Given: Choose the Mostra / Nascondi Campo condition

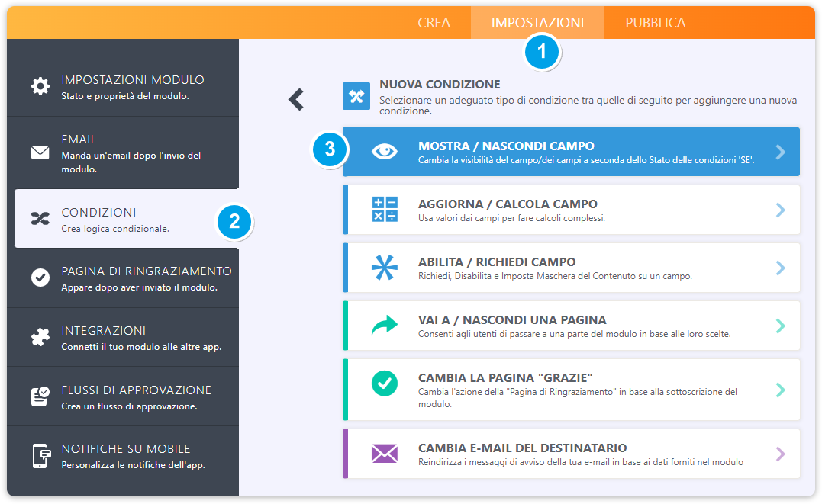Looking at the screenshot, I should click(x=572, y=152).
